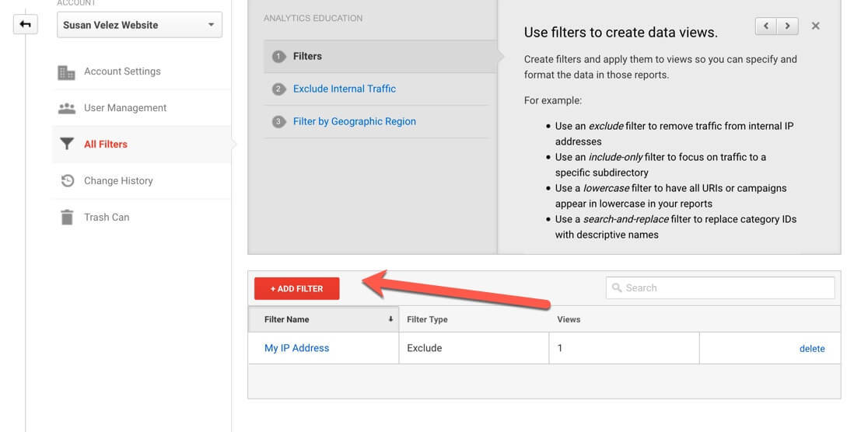Viewport: 868px width, 432px height.
Task: Select the Filters education step
Action: [x=307, y=56]
